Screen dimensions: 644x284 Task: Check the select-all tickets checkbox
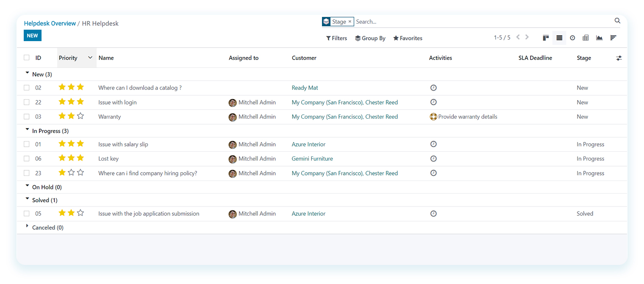pos(26,57)
